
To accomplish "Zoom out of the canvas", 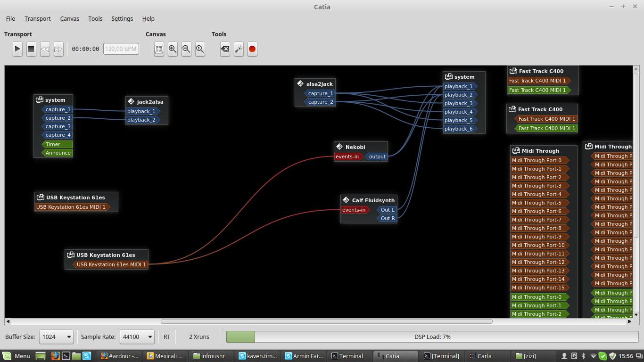I will pos(186,49).
